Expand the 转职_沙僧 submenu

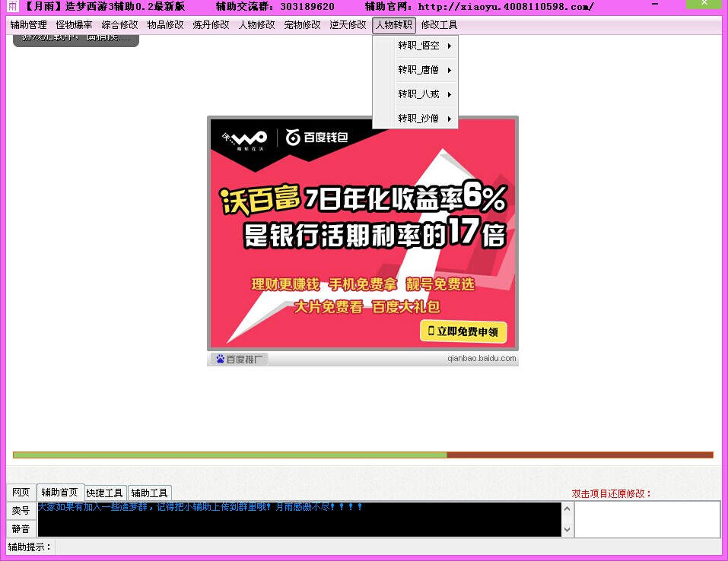click(x=424, y=119)
